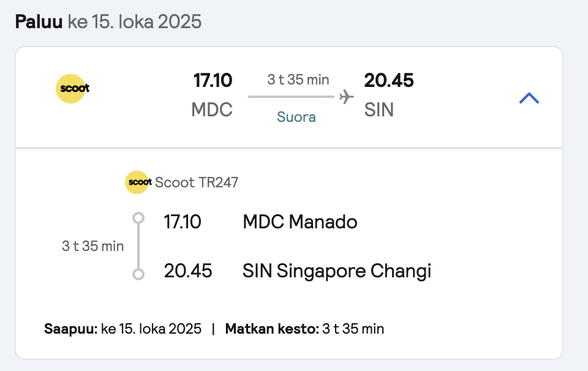Click the Paluu return date heading
The image size is (588, 371).
[108, 21]
